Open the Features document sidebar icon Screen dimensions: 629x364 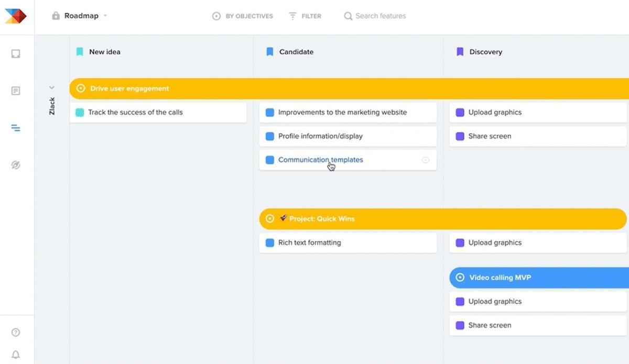(x=16, y=91)
